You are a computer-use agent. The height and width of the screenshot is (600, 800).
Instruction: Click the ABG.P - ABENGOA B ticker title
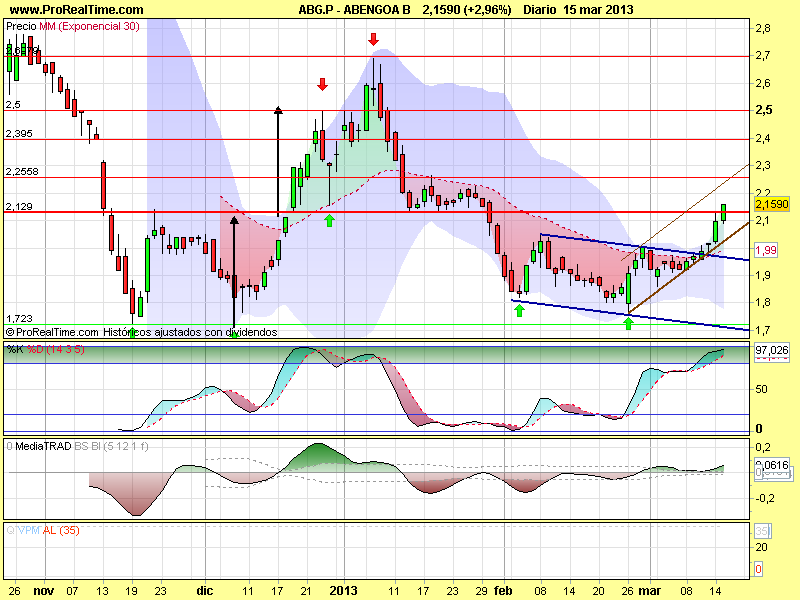(x=354, y=10)
